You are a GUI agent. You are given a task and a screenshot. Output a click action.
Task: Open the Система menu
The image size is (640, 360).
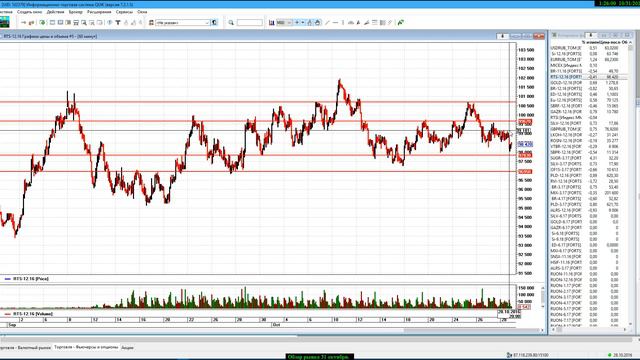pyautogui.click(x=6, y=12)
